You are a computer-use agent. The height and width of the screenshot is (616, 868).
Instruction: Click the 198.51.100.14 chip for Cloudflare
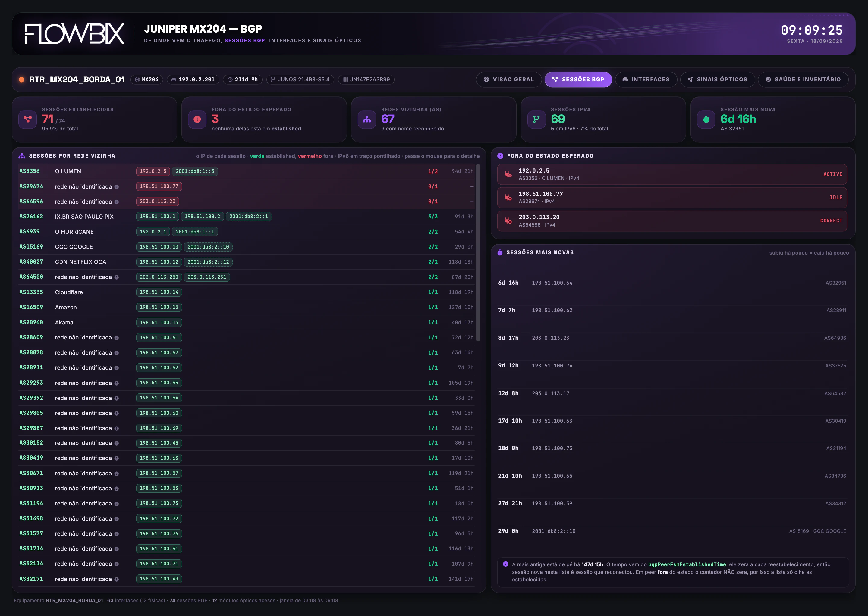[x=159, y=292]
